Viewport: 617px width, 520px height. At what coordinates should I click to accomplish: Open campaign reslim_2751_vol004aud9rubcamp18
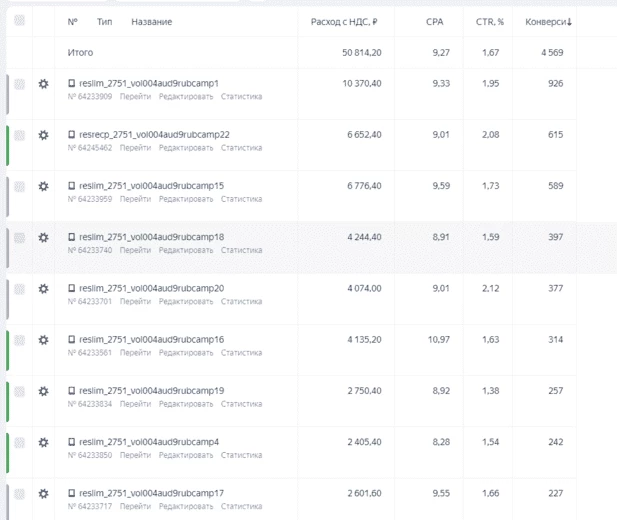pyautogui.click(x=151, y=237)
